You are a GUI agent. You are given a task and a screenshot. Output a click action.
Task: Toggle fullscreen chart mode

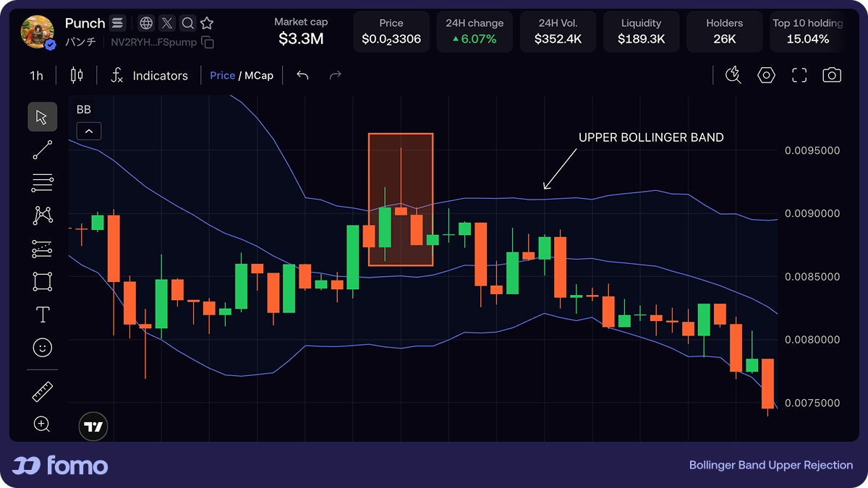pos(799,75)
